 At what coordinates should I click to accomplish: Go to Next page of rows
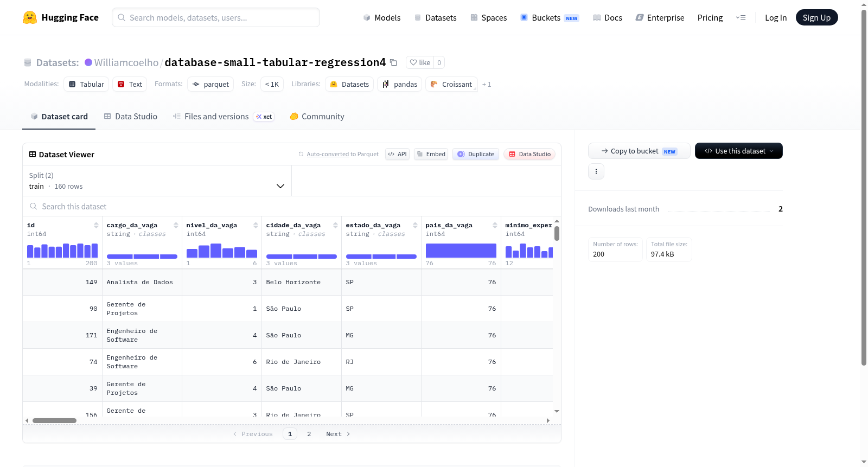point(338,434)
